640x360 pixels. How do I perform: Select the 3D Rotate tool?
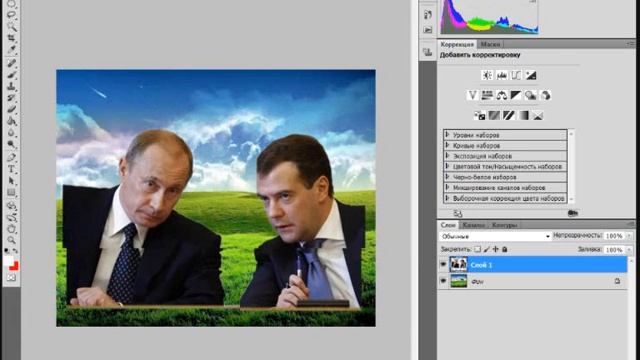pos(12,205)
